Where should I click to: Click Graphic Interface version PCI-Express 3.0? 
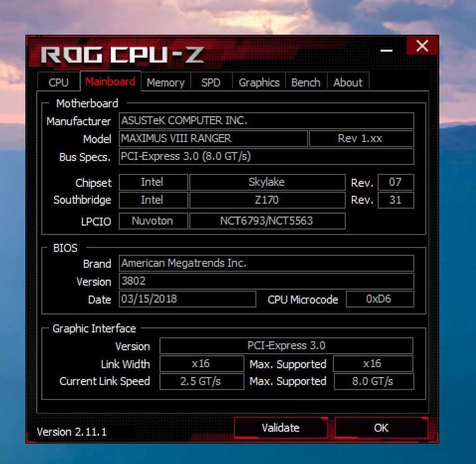(286, 346)
